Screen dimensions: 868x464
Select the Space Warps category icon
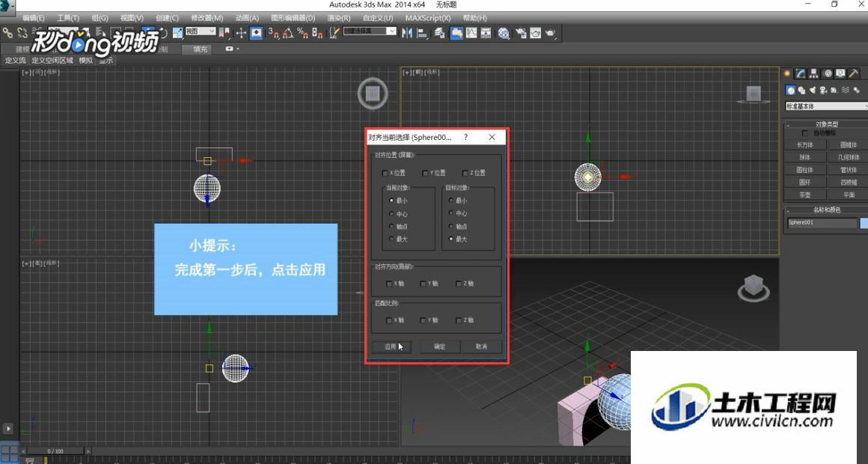pyautogui.click(x=846, y=90)
